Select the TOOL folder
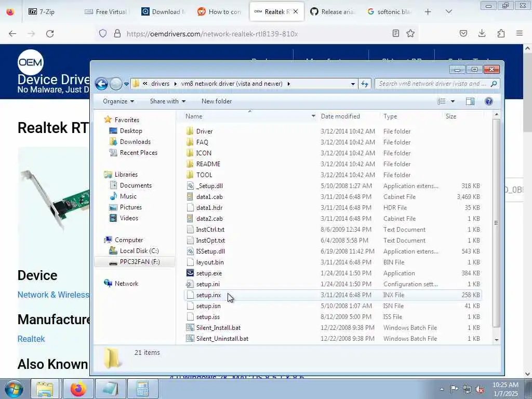Viewport: 532px width, 399px height. (x=204, y=175)
